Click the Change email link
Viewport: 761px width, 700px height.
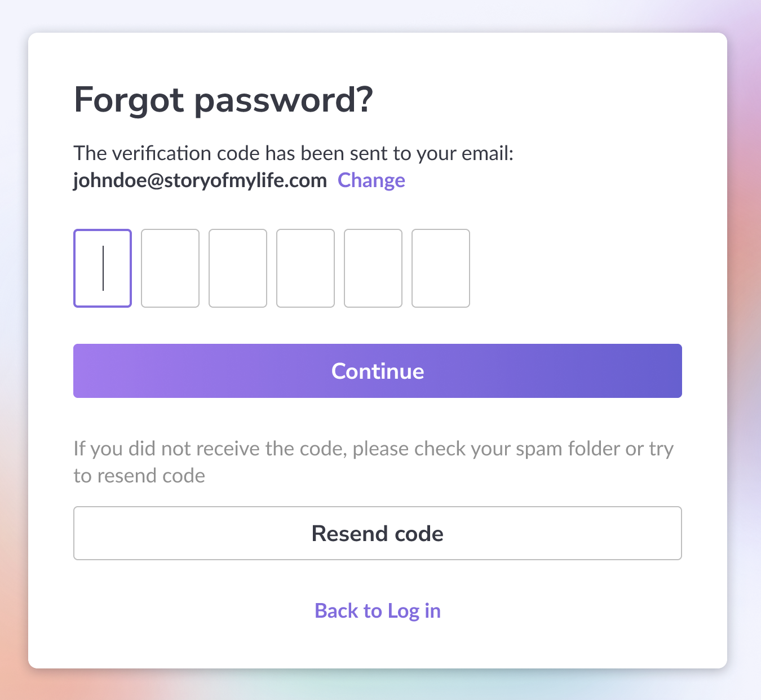tap(371, 180)
